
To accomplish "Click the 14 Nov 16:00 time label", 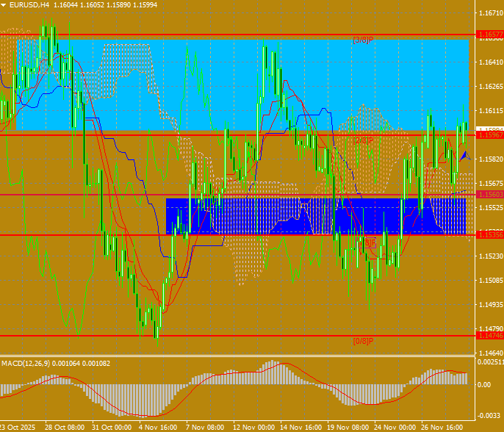I will [x=300, y=428].
